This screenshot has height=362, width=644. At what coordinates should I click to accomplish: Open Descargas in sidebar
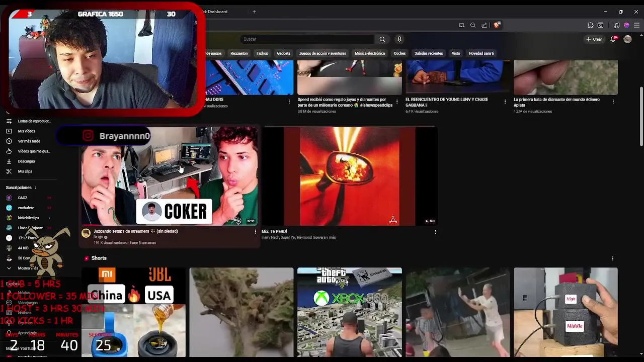tap(26, 161)
